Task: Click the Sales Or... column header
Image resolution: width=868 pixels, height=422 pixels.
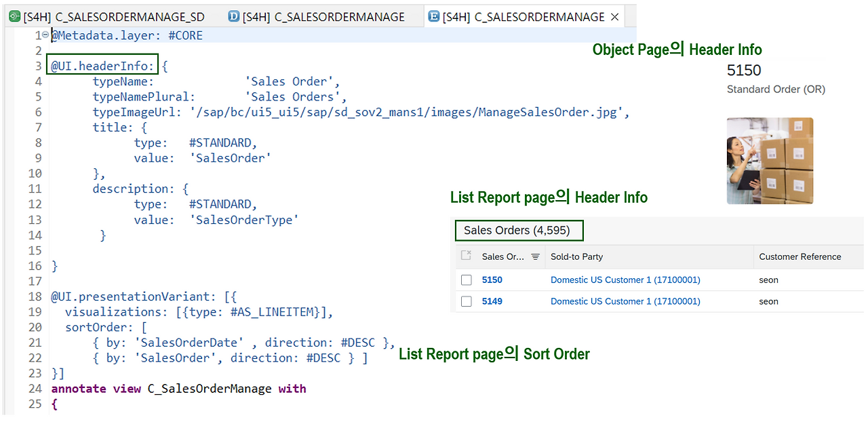Action: tap(503, 256)
